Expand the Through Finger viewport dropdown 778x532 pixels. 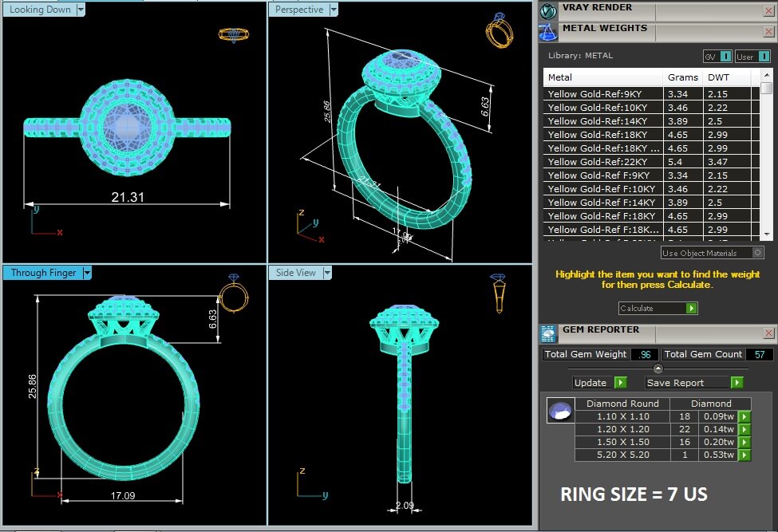coord(87,273)
